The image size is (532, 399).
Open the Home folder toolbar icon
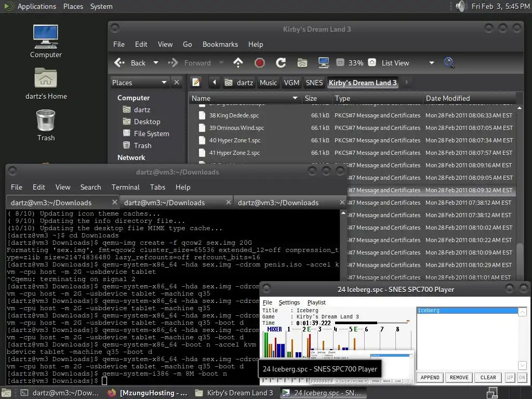302,63
